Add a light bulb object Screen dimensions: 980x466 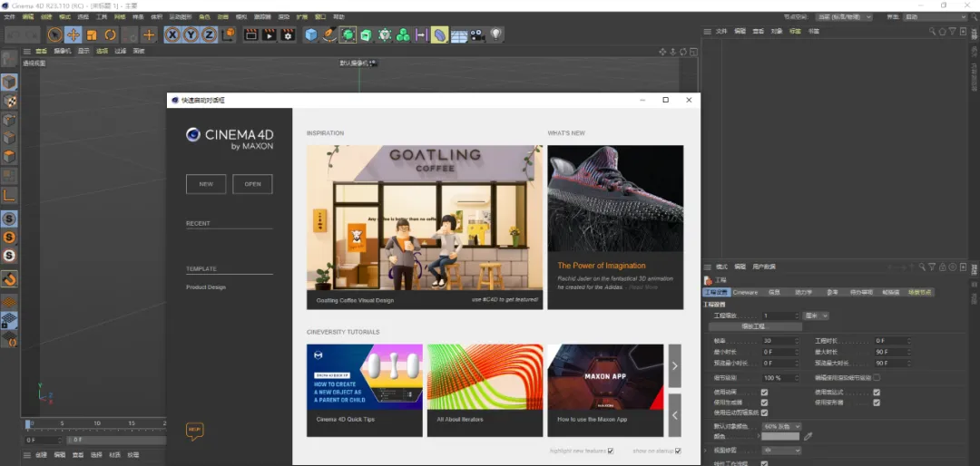click(496, 35)
